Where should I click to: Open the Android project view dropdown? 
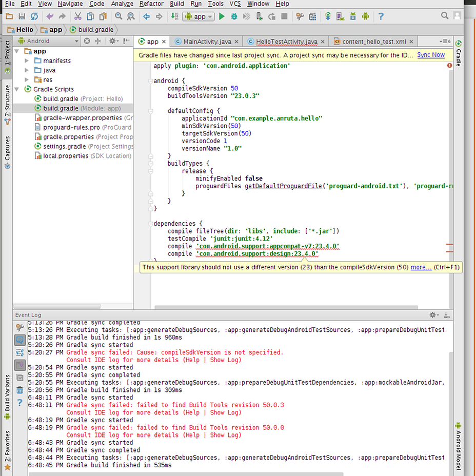(48, 41)
